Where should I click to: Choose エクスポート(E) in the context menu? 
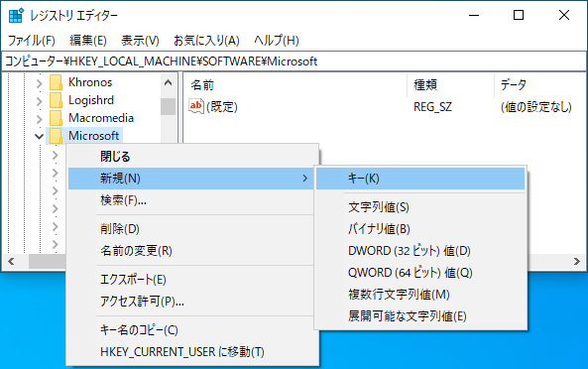190,280
